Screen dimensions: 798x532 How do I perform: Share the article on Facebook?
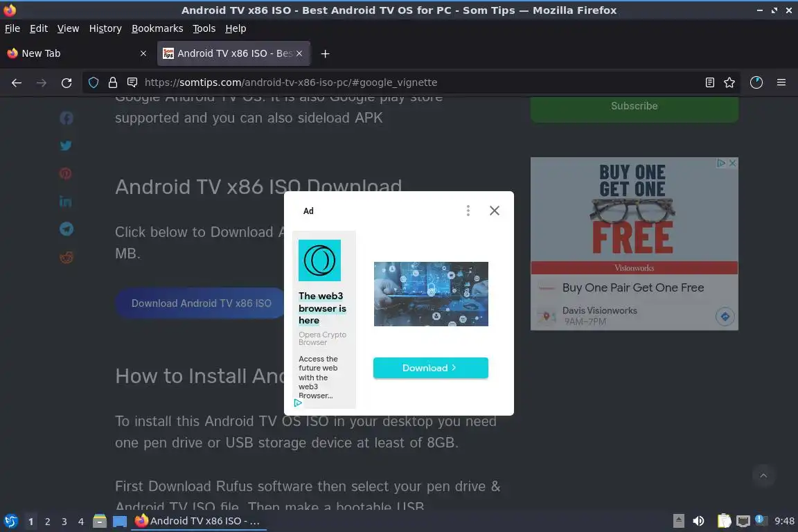point(66,118)
